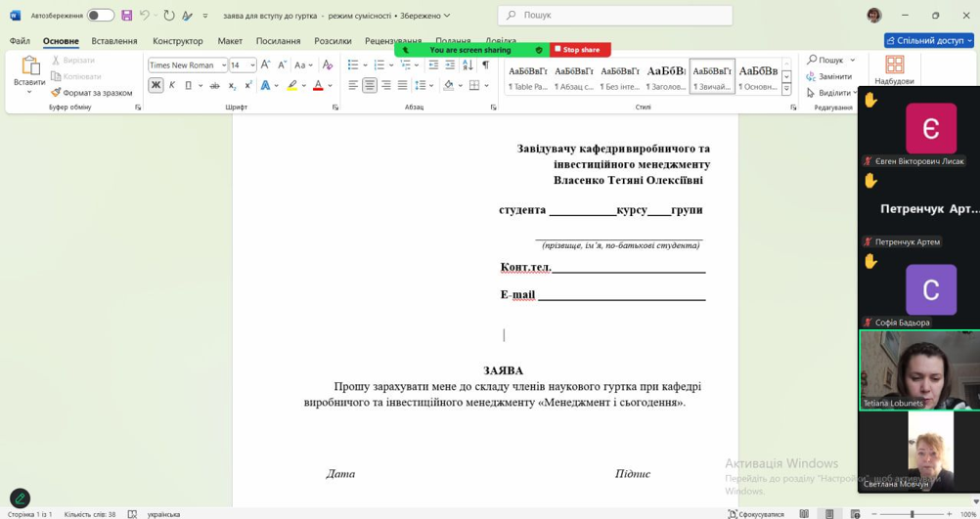This screenshot has height=519, width=980.
Task: Click the Спільний доступ share button
Action: pyautogui.click(x=929, y=41)
